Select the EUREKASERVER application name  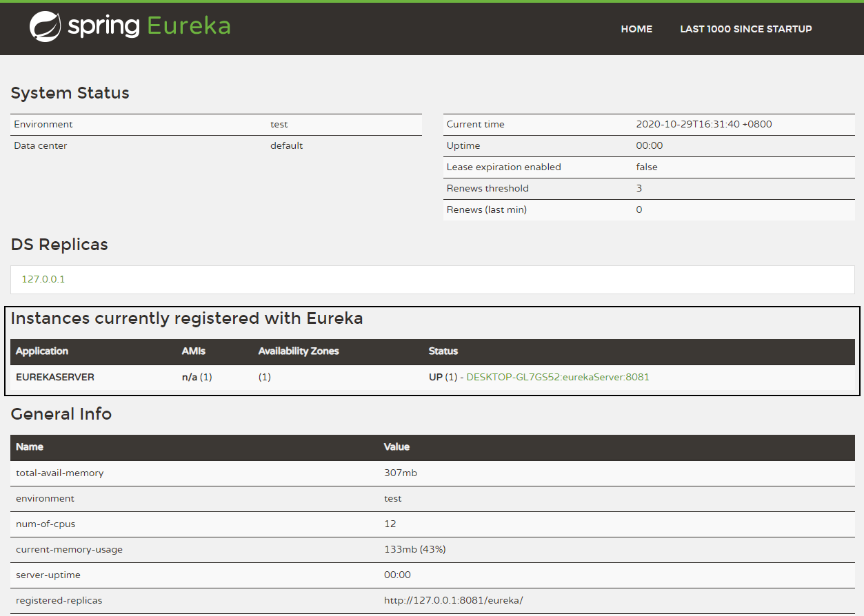pyautogui.click(x=55, y=377)
